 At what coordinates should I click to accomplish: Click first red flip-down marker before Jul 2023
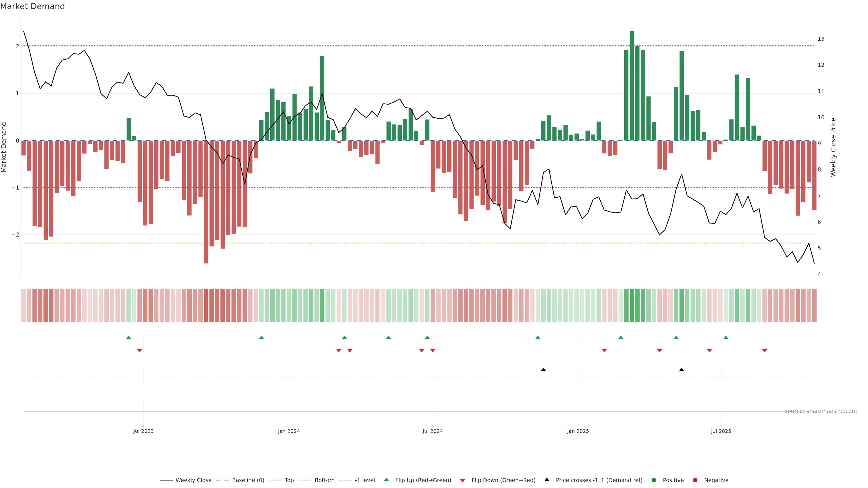pos(139,351)
